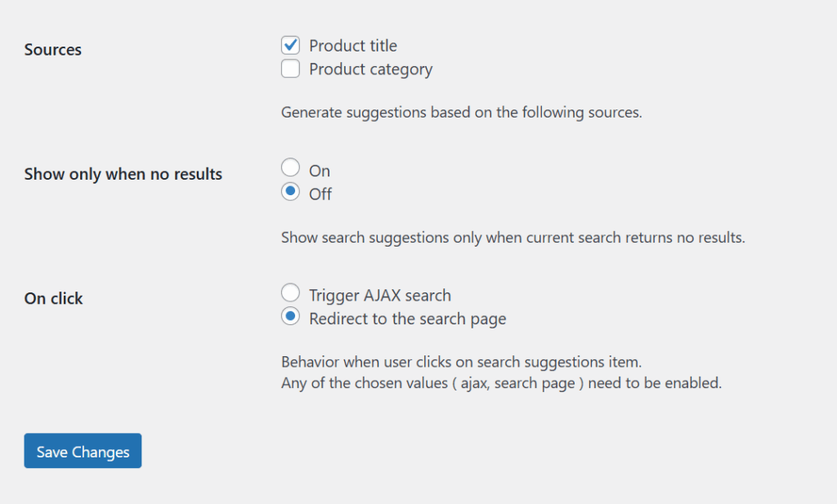Save the search suggestion settings
This screenshot has width=837, height=504.
(x=82, y=450)
